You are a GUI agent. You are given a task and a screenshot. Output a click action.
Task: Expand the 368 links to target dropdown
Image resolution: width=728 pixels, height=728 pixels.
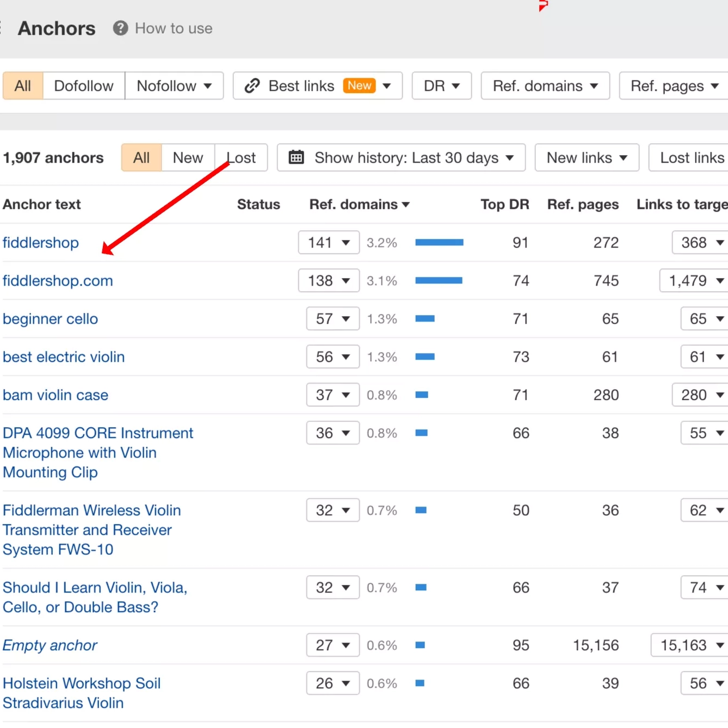pos(701,243)
